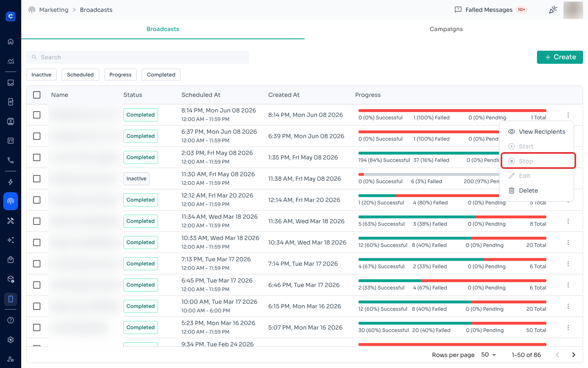Open the phone calls icon in sidebar
This screenshot has height=368, width=588.
coord(11,160)
